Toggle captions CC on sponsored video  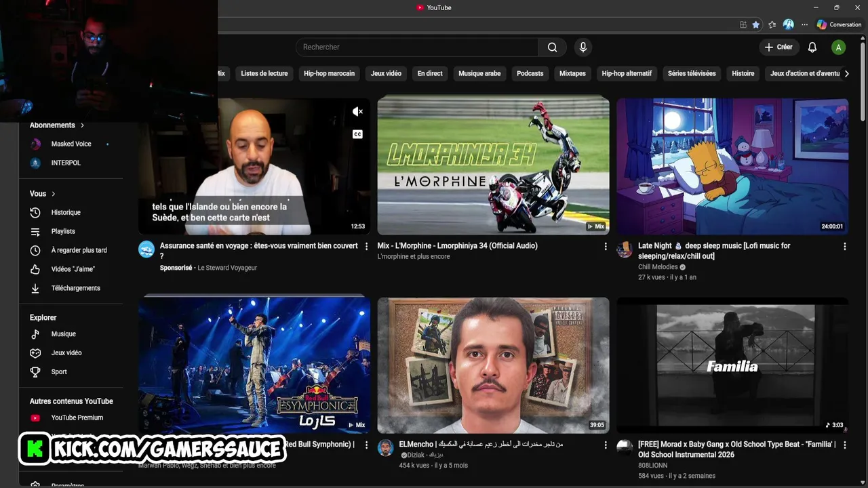(x=357, y=134)
